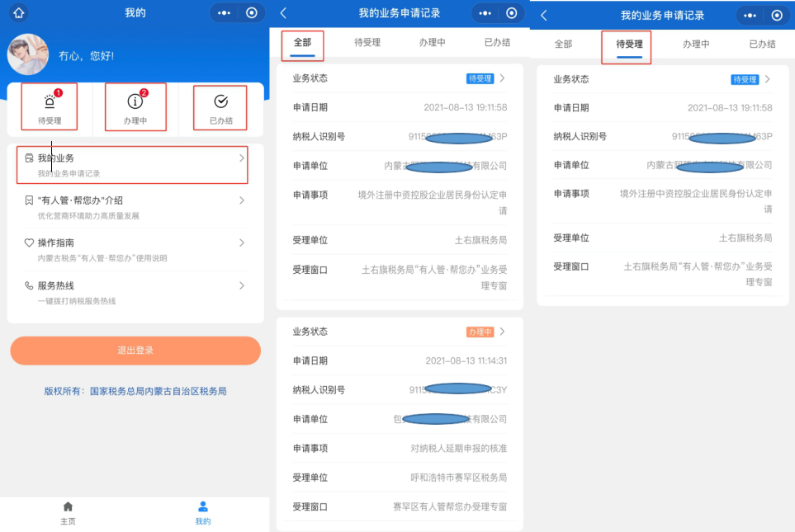Select 已办结 tab in middle screen

(x=497, y=43)
